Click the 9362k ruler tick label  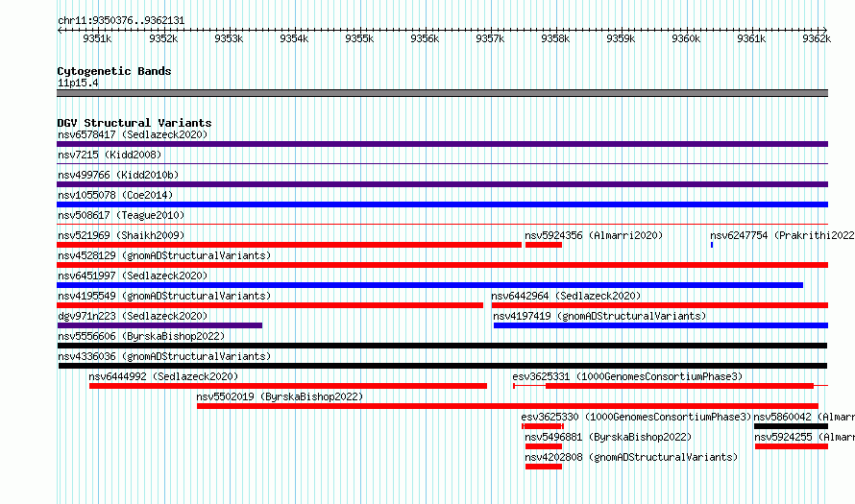pyautogui.click(x=817, y=38)
